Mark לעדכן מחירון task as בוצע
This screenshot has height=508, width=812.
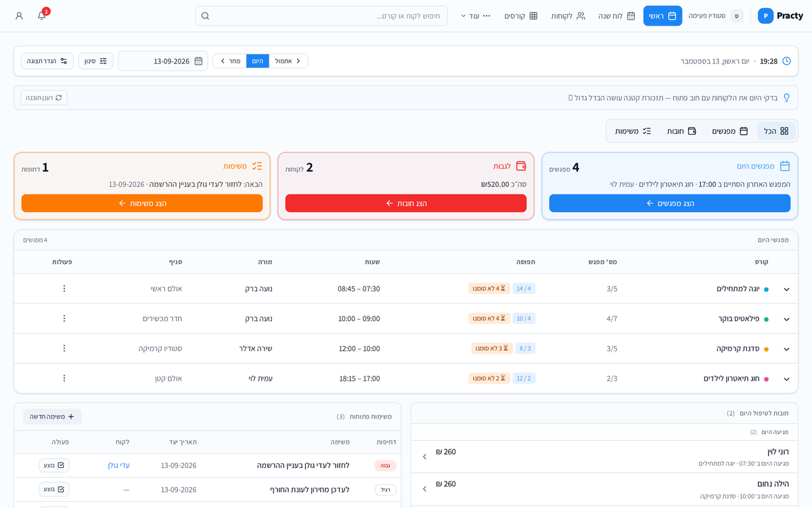pos(54,489)
